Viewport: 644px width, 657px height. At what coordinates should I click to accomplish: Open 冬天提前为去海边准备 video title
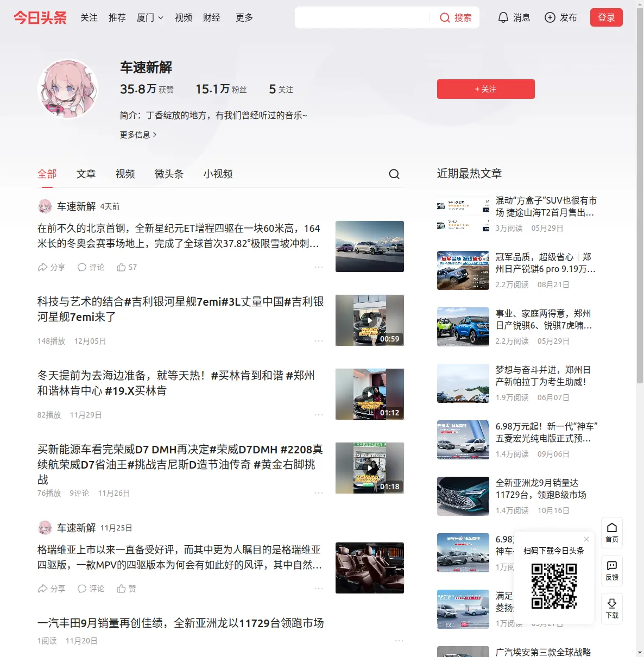tap(176, 383)
